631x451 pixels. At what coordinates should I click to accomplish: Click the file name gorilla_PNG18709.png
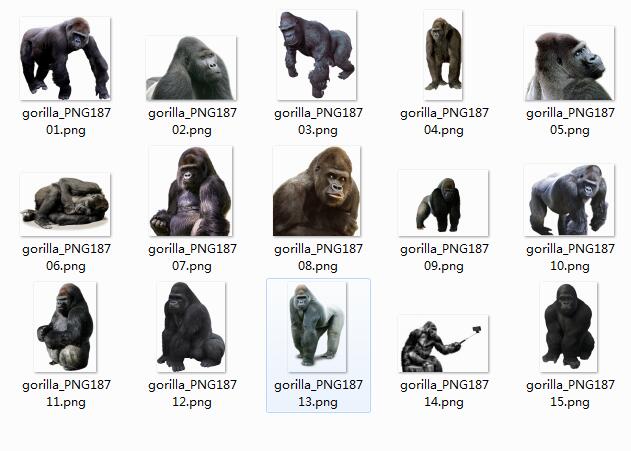pos(444,257)
